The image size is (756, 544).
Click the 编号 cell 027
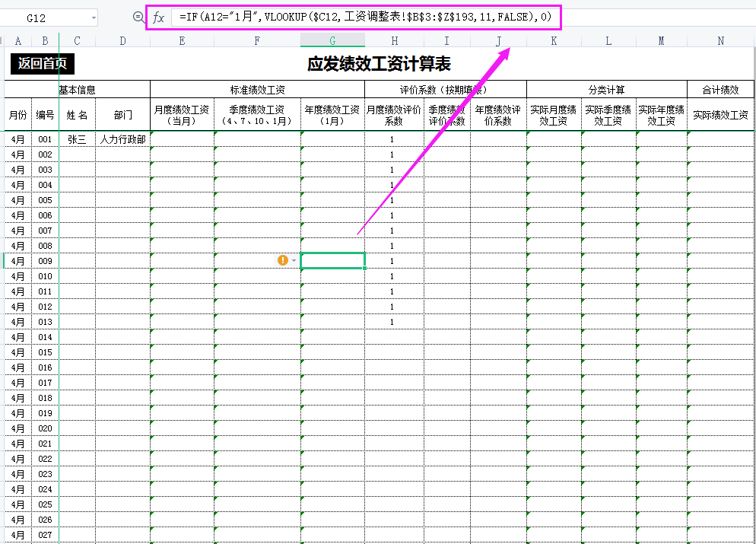45,535
